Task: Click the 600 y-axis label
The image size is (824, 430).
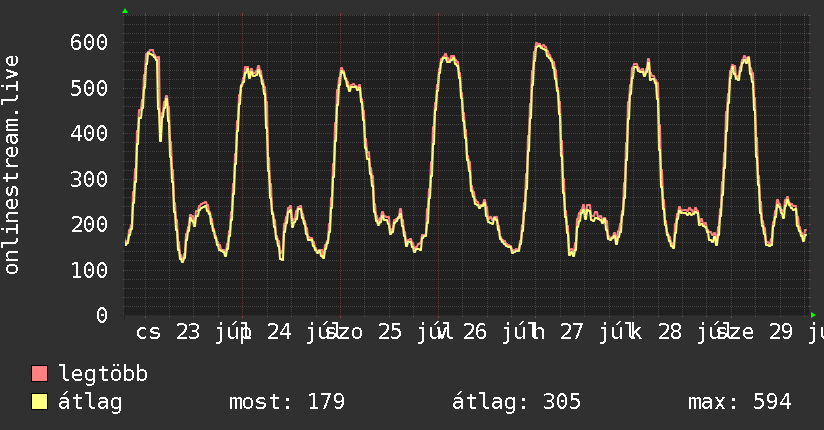Action: 89,43
